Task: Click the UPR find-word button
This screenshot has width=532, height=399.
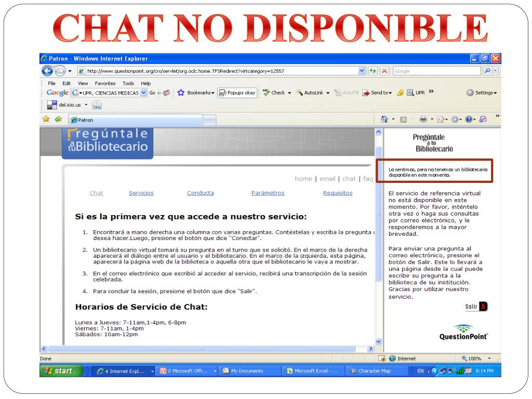Action: (x=416, y=92)
